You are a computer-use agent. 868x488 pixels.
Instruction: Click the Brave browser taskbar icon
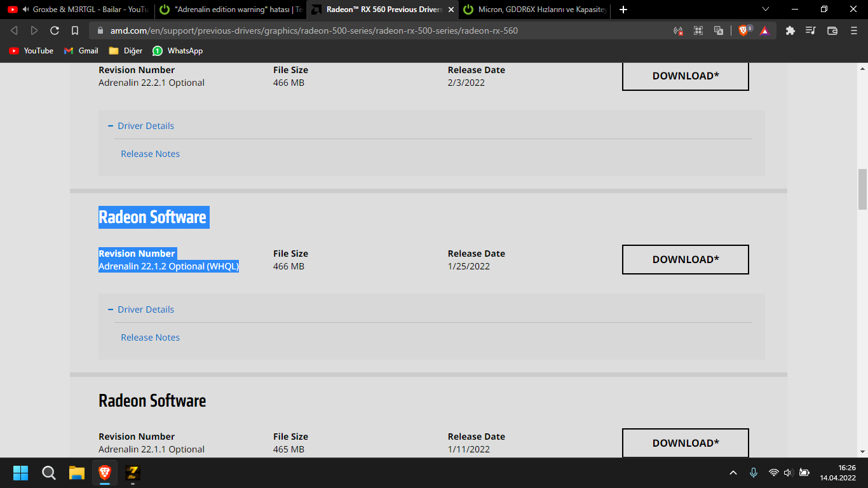[105, 473]
